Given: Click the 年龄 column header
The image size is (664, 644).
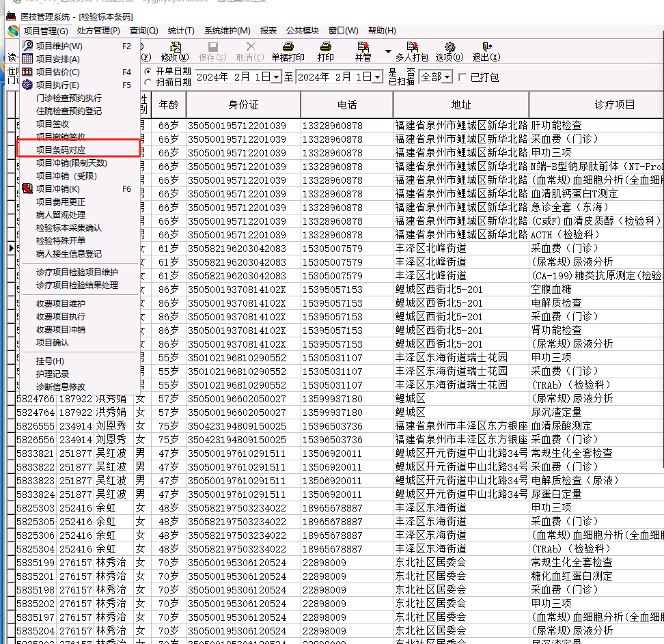Looking at the screenshot, I should [169, 104].
